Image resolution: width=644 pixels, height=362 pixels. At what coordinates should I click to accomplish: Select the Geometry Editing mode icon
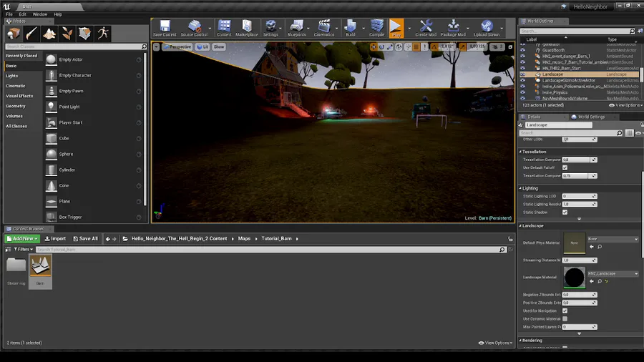[x=85, y=34]
